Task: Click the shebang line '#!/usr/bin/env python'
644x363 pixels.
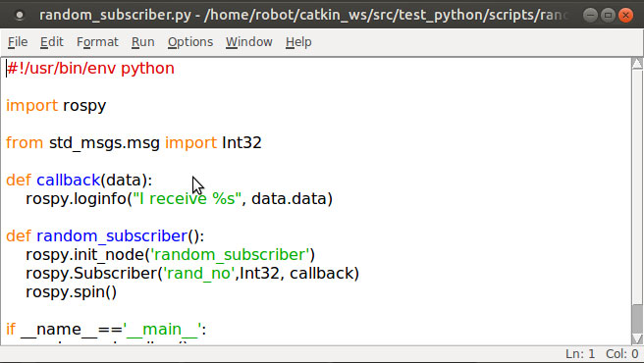Action: pos(90,68)
